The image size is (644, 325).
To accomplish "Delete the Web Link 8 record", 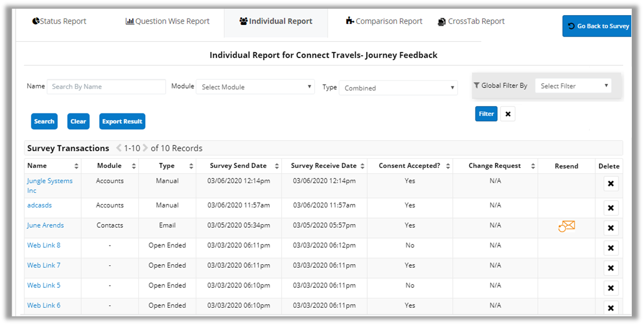I will pos(610,248).
